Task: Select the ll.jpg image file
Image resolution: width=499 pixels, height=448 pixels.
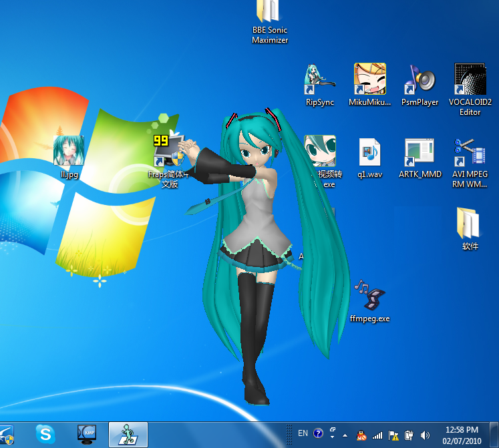Action: click(69, 157)
